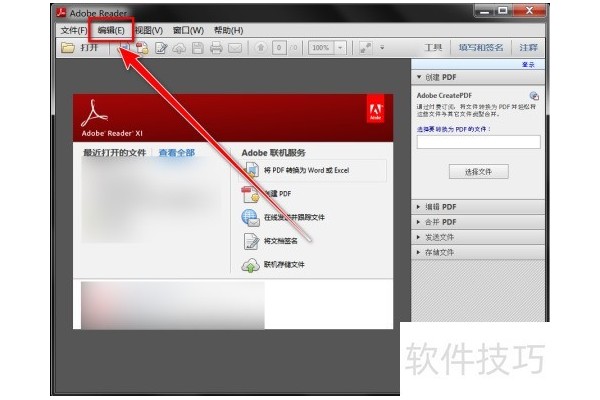Click the printer icon in toolbar
Image resolution: width=600 pixels, height=400 pixels.
pyautogui.click(x=216, y=48)
